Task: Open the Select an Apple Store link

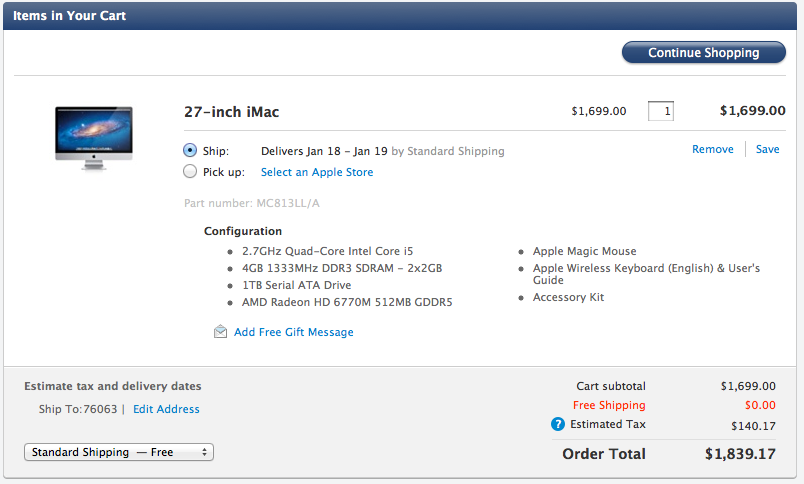Action: pyautogui.click(x=317, y=172)
